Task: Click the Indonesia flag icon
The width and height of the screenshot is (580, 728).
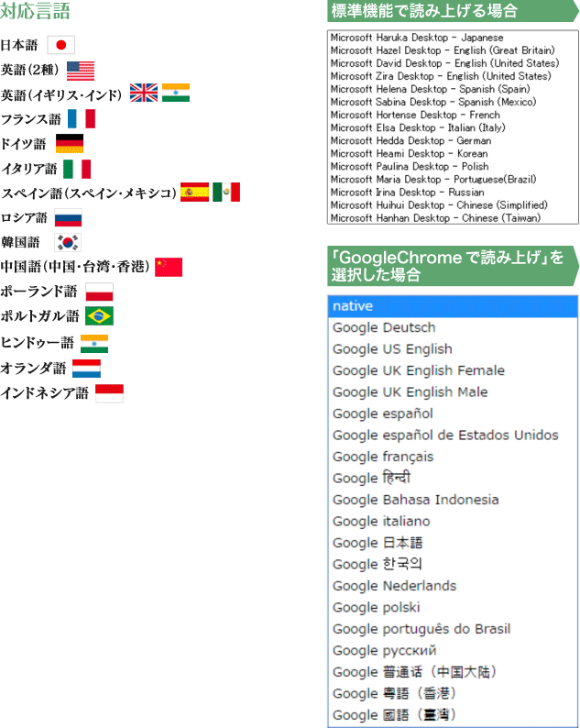Action: pyautogui.click(x=110, y=393)
